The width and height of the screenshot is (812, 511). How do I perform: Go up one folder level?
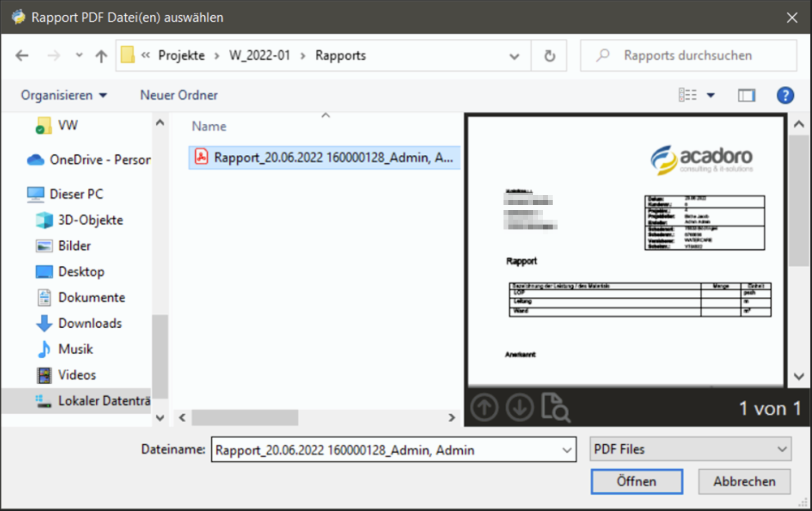point(101,56)
